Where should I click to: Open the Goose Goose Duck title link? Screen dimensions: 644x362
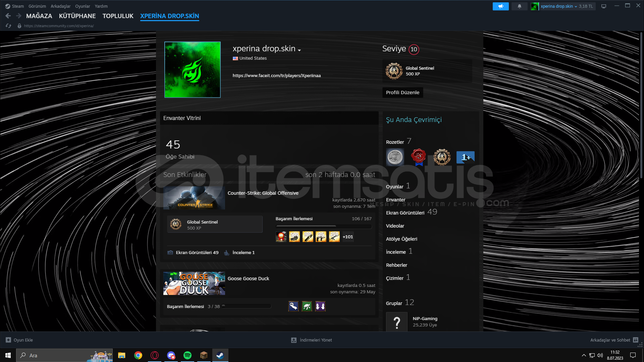pos(248,279)
